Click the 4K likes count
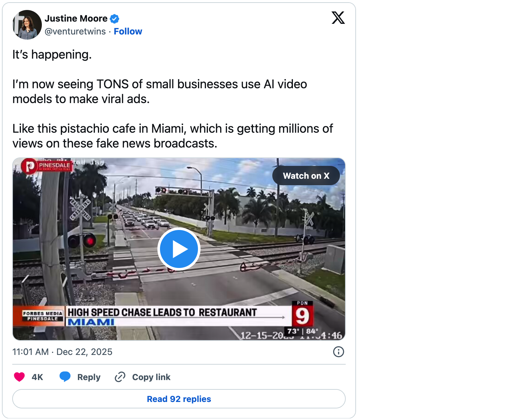 point(37,377)
